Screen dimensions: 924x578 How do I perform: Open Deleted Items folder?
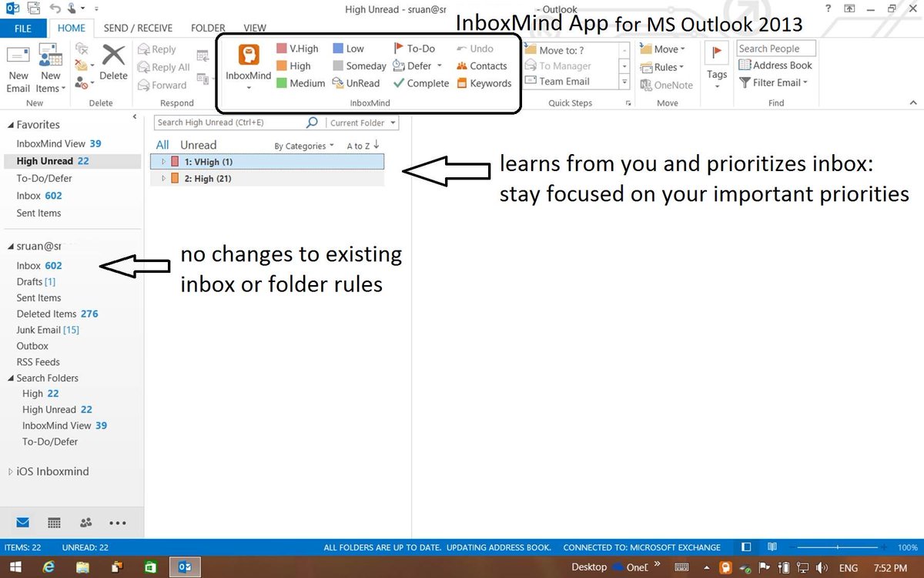click(57, 314)
